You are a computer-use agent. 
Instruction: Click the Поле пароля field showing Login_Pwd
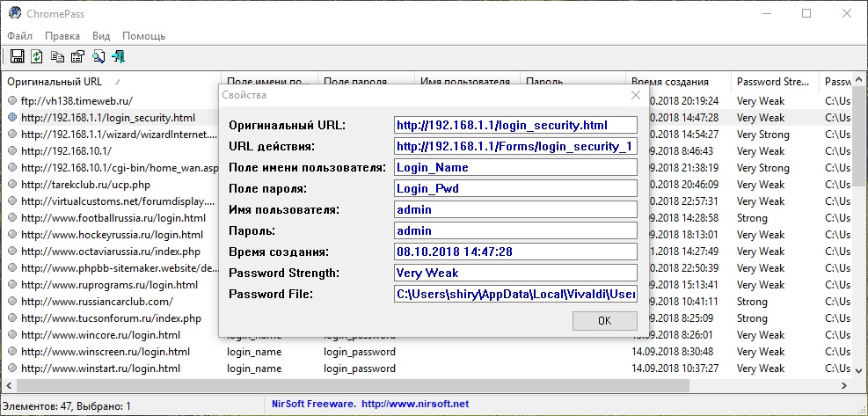515,188
